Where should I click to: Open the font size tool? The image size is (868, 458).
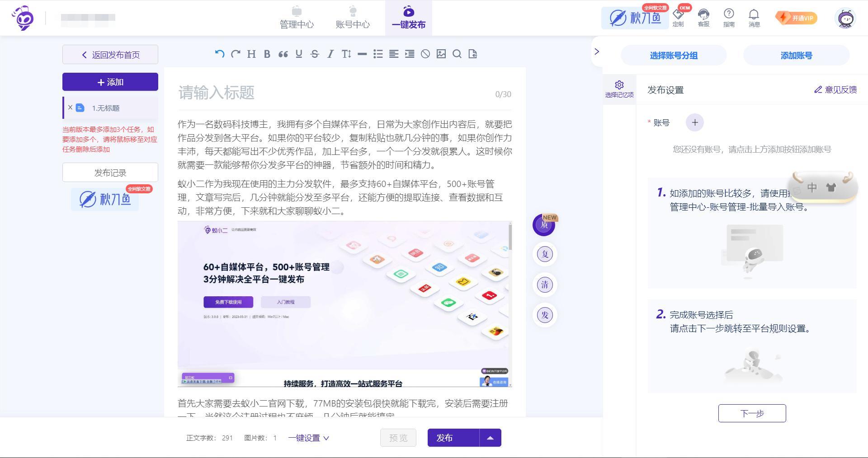click(x=346, y=54)
